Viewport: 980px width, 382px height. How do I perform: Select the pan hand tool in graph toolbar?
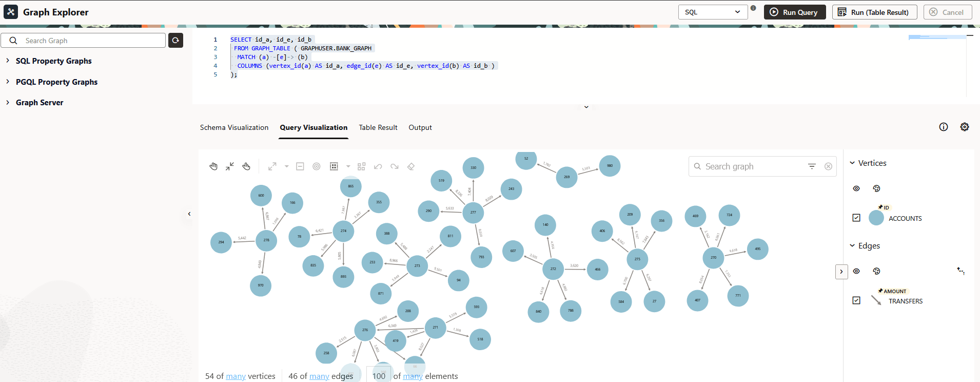[x=213, y=166]
